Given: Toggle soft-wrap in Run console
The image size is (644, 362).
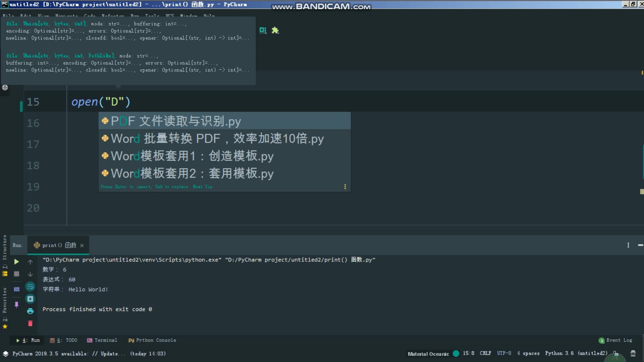Looking at the screenshot, I should [x=30, y=287].
